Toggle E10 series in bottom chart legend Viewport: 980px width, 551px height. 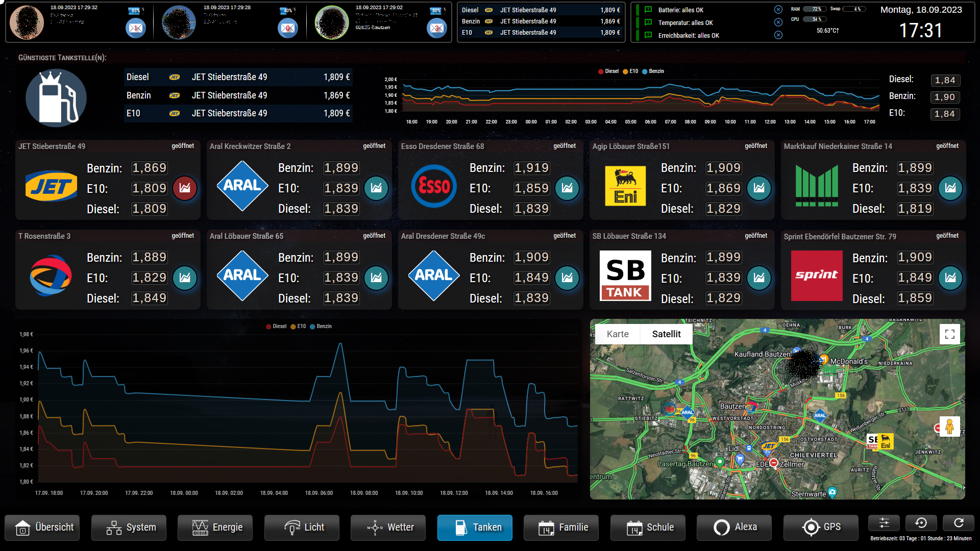(x=298, y=327)
